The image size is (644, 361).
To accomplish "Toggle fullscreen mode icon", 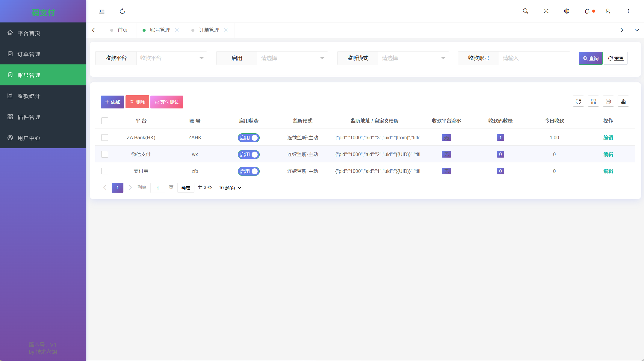I will point(546,11).
